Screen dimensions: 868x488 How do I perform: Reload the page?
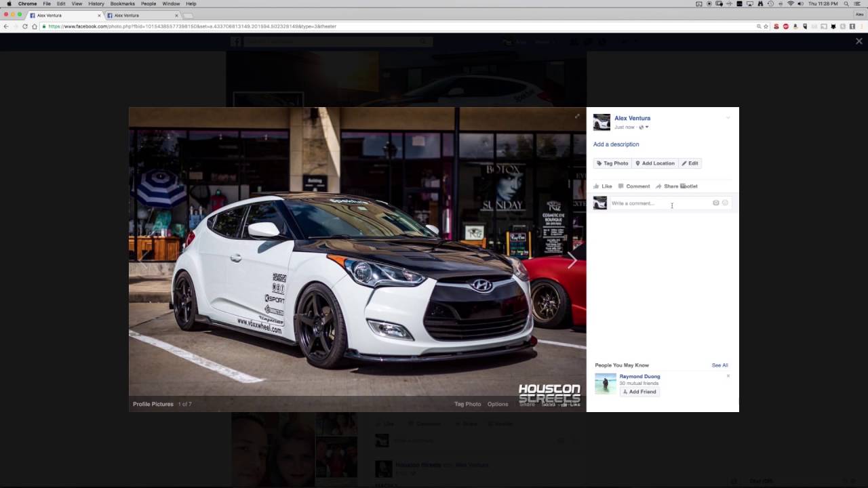point(25,26)
